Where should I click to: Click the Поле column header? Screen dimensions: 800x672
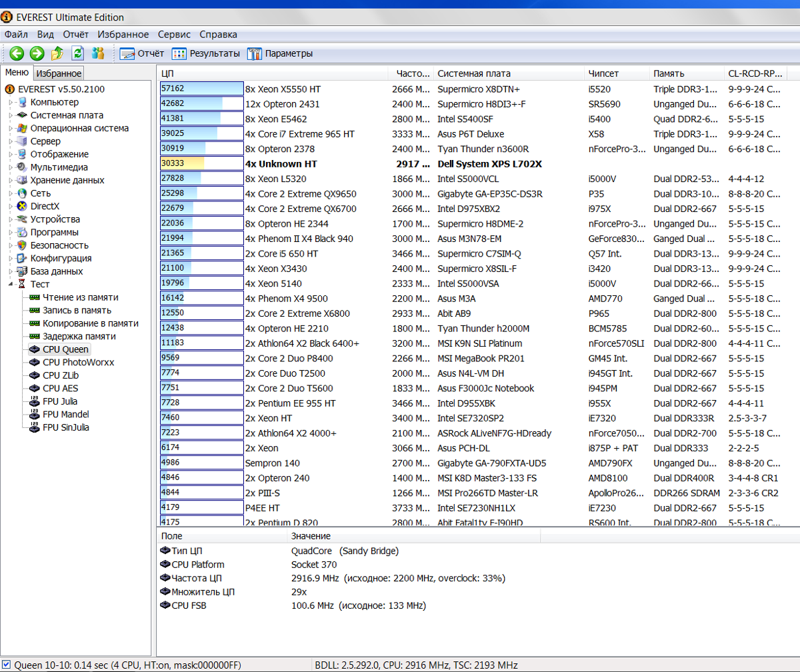pyautogui.click(x=222, y=536)
